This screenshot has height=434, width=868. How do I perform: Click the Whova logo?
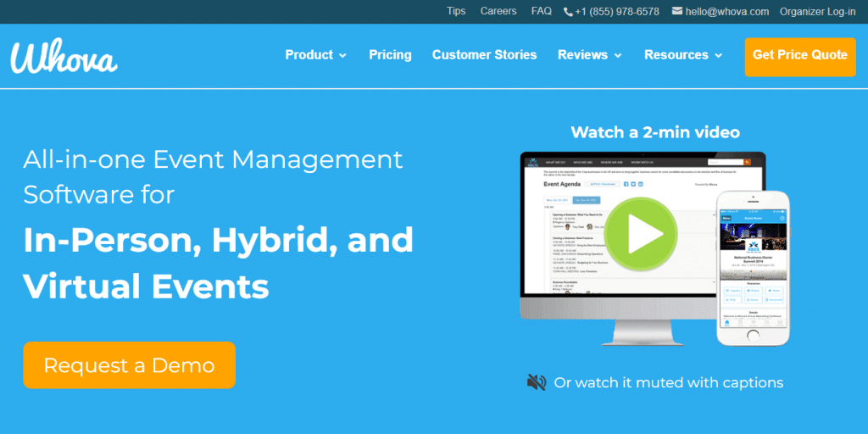pos(64,56)
